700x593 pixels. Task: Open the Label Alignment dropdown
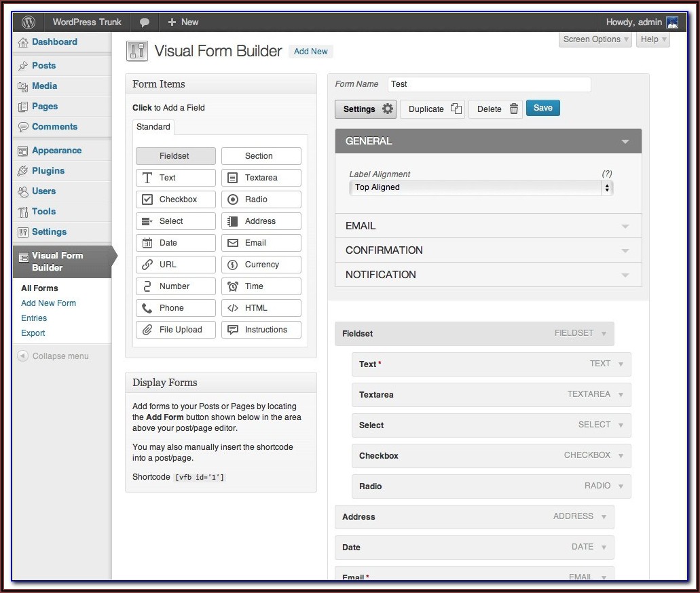coord(481,188)
